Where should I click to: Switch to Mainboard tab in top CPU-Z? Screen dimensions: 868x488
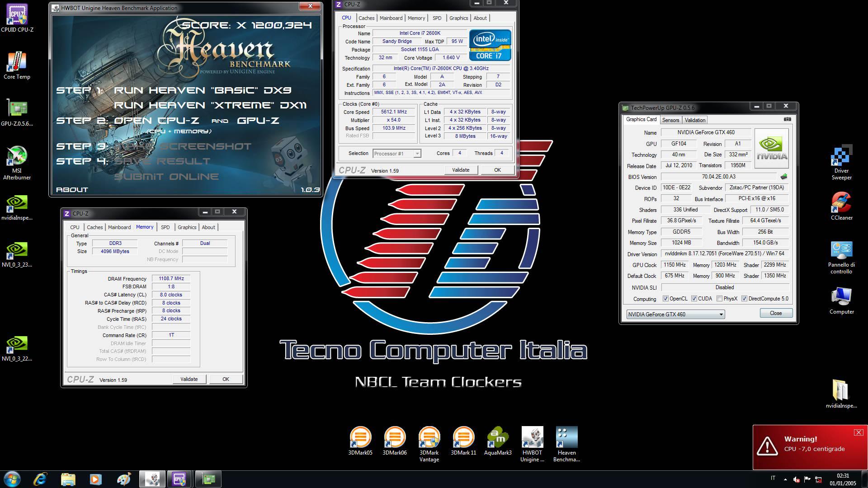(391, 18)
